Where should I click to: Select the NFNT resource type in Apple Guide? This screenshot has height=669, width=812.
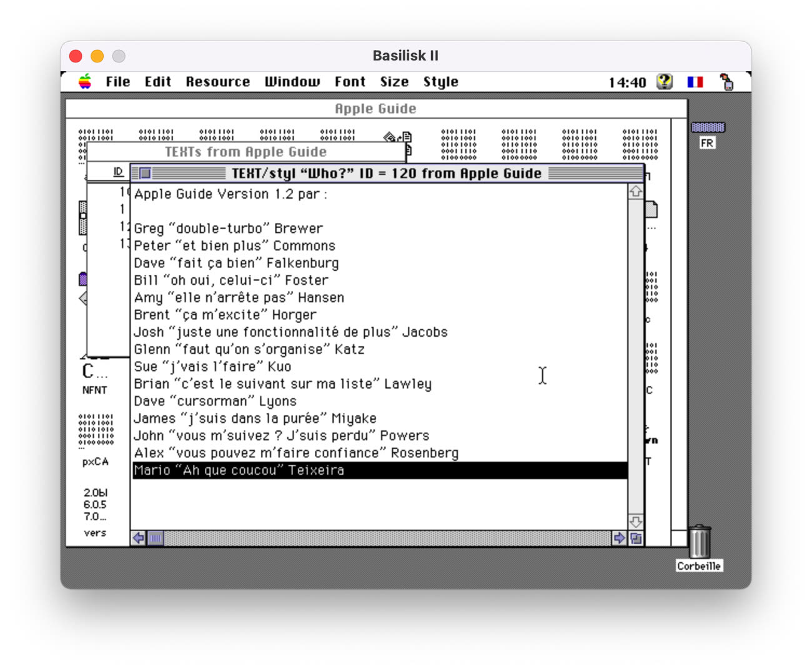pyautogui.click(x=94, y=377)
